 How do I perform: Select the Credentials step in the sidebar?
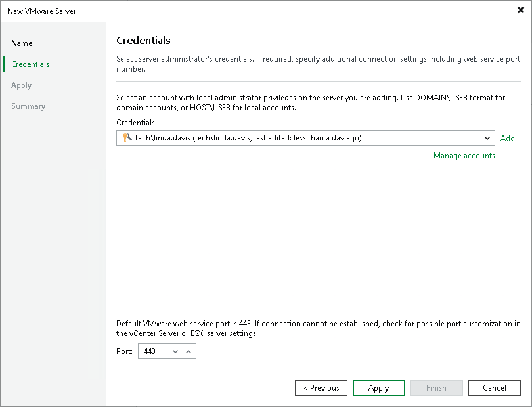(x=32, y=64)
